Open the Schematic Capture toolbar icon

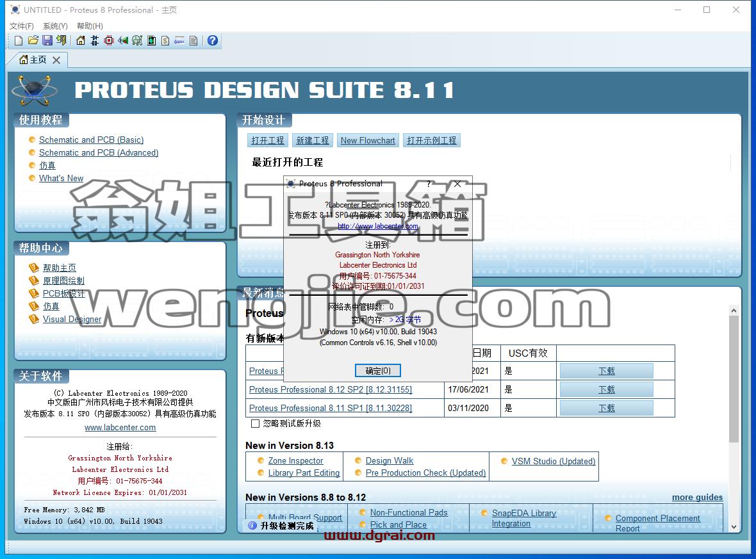pyautogui.click(x=95, y=40)
